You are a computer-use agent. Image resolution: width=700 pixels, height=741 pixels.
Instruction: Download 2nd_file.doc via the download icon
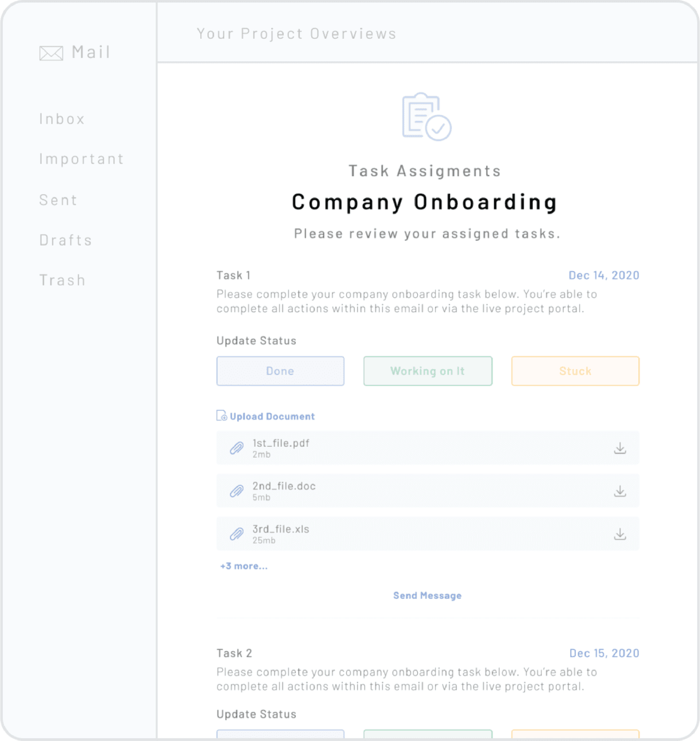tap(620, 491)
